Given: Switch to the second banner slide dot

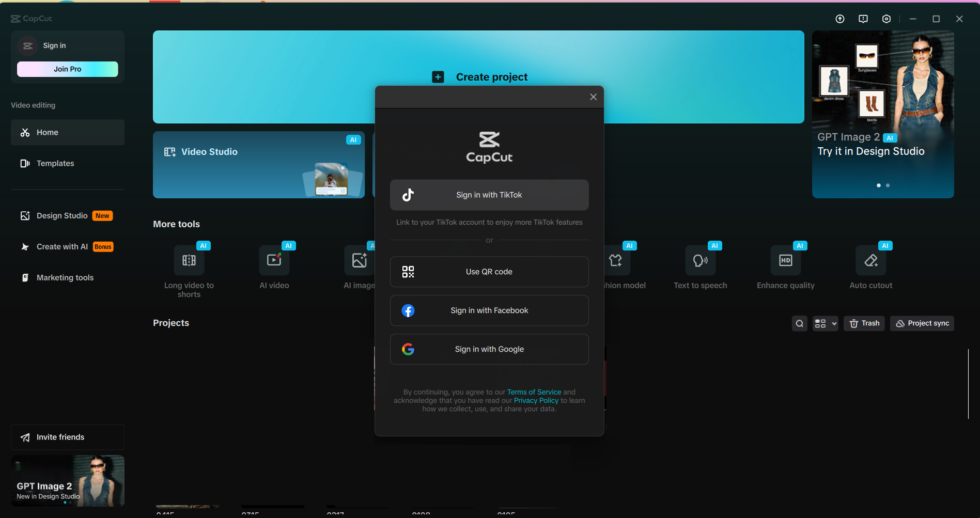Looking at the screenshot, I should 888,185.
